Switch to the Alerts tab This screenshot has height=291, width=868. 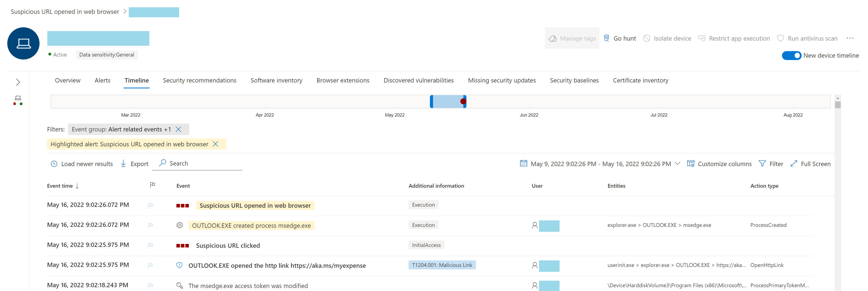click(x=103, y=81)
